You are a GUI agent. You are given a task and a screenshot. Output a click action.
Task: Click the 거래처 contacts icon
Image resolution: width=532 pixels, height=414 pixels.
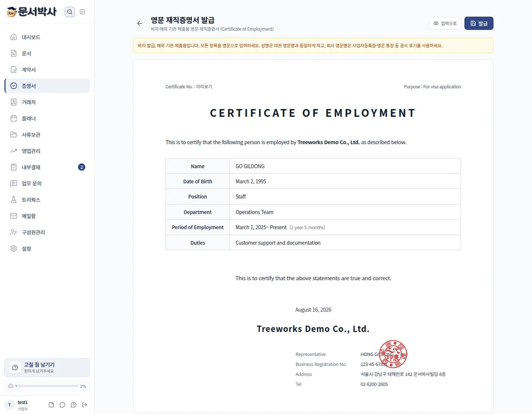click(14, 102)
